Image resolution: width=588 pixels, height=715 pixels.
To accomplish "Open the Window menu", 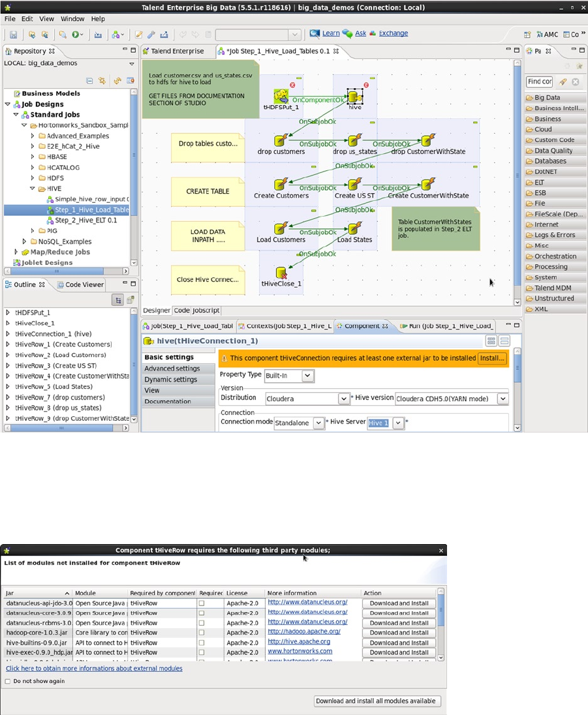I will 72,19.
